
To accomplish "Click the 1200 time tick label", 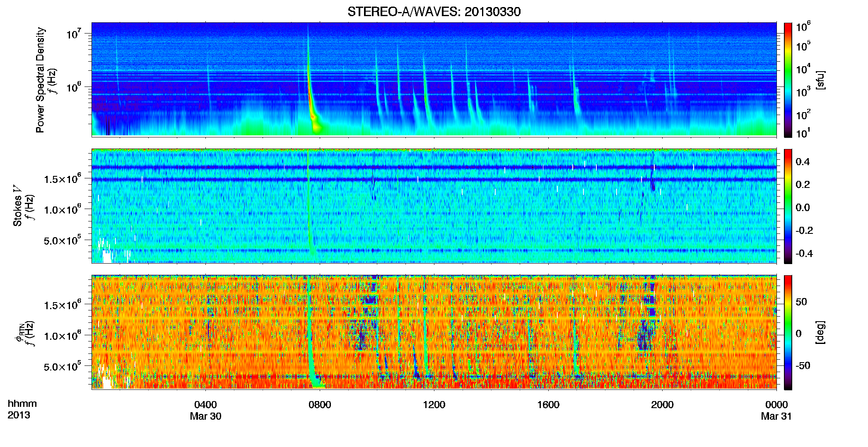I will (x=434, y=405).
